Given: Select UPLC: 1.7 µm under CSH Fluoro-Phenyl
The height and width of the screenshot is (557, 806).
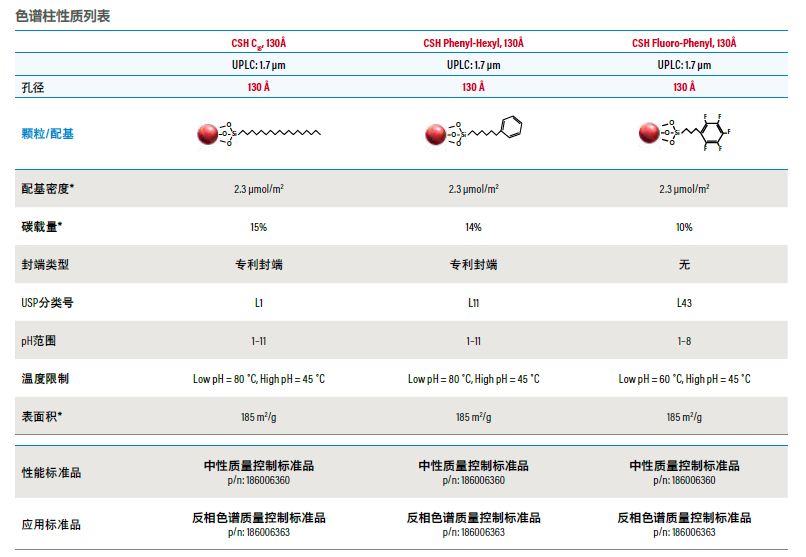Looking at the screenshot, I should (x=684, y=65).
